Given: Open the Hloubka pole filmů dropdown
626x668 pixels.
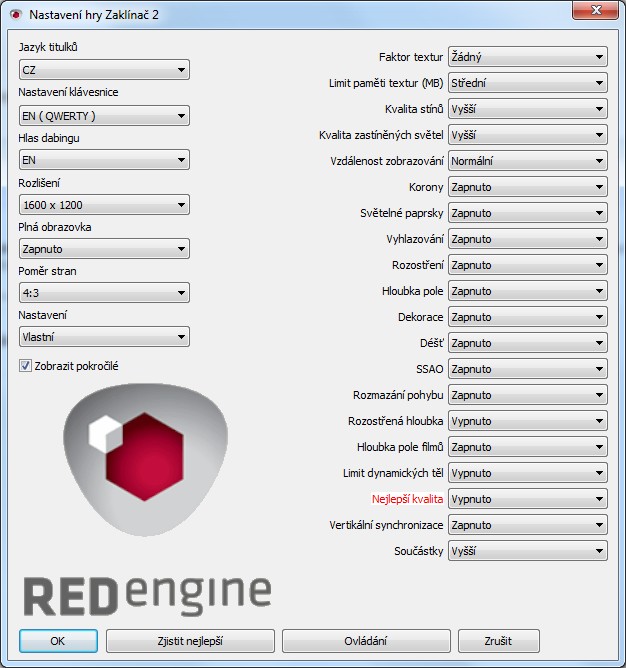Looking at the screenshot, I should (528, 446).
